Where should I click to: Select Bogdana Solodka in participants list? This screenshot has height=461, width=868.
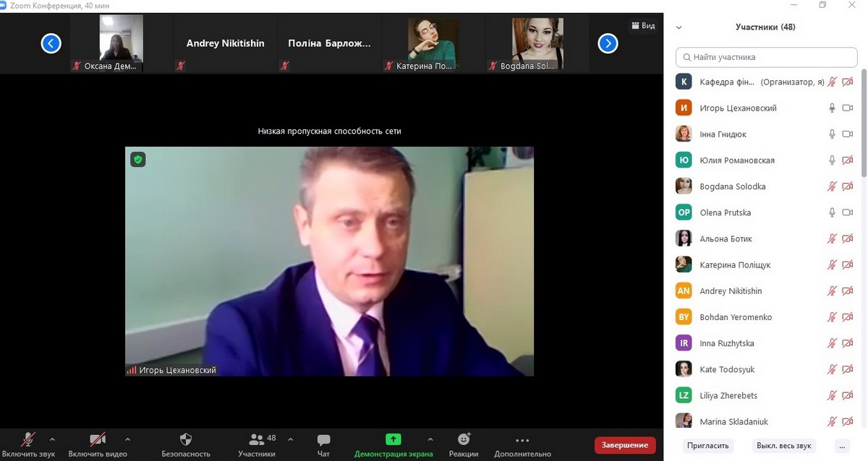point(732,186)
